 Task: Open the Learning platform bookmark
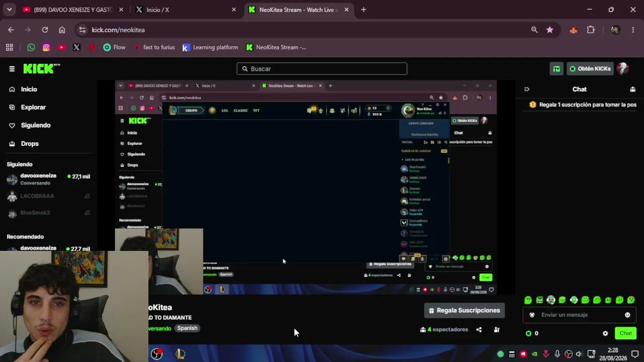210,47
